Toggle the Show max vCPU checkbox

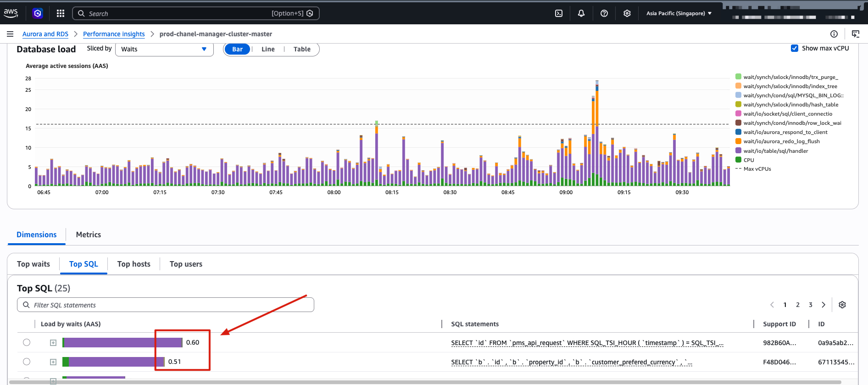point(795,48)
